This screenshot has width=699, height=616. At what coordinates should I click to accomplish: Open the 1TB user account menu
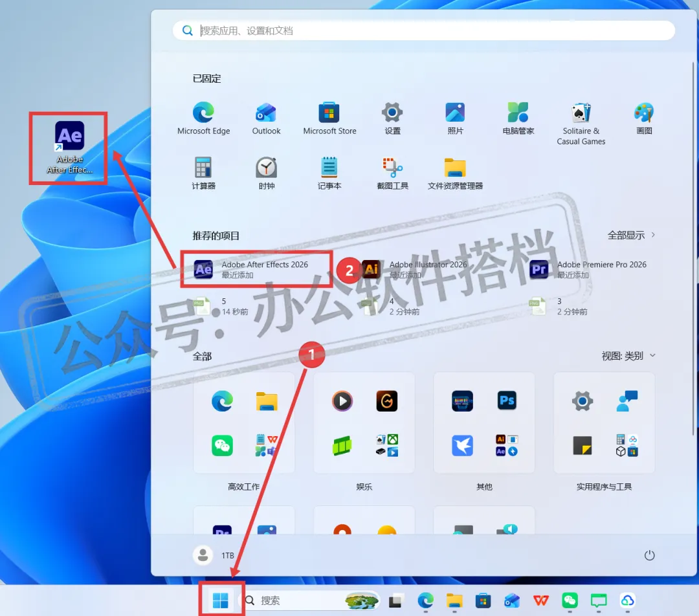pyautogui.click(x=214, y=555)
